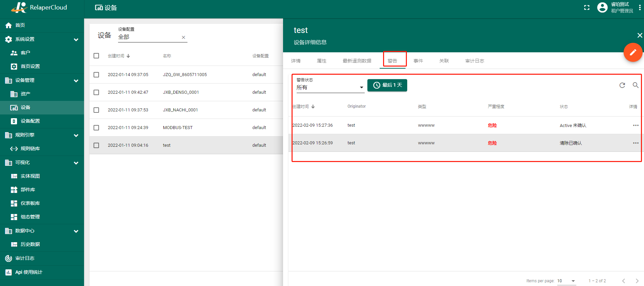Toggle fullscreen mode icon in header
644x286 pixels.
(x=587, y=7)
